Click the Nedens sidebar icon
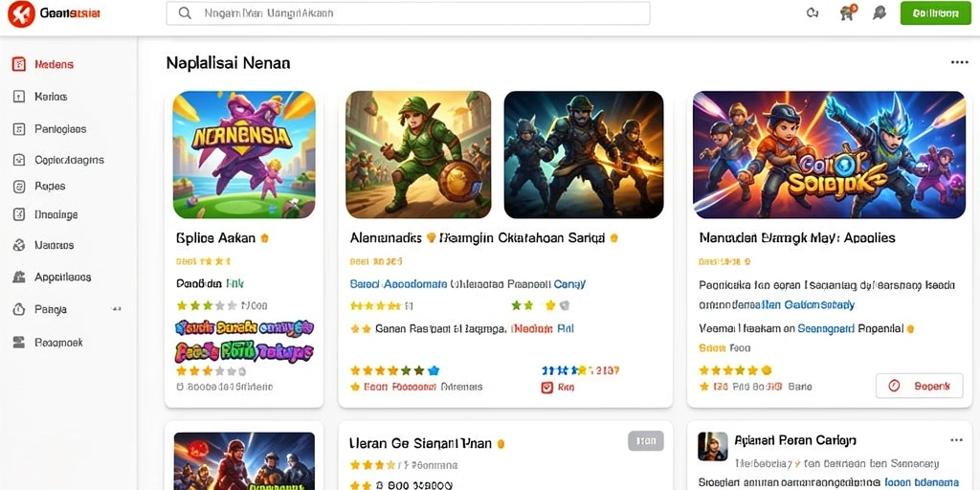This screenshot has width=980, height=490. 19,64
